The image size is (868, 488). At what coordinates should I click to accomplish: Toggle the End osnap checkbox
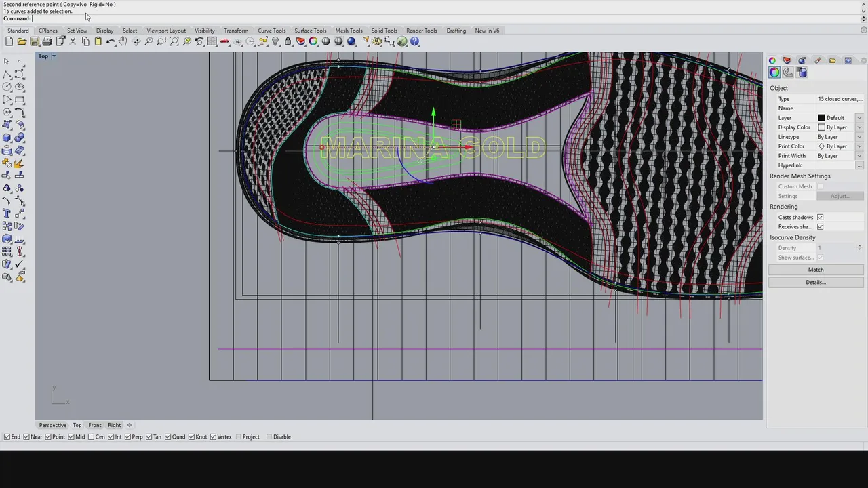[x=7, y=437]
